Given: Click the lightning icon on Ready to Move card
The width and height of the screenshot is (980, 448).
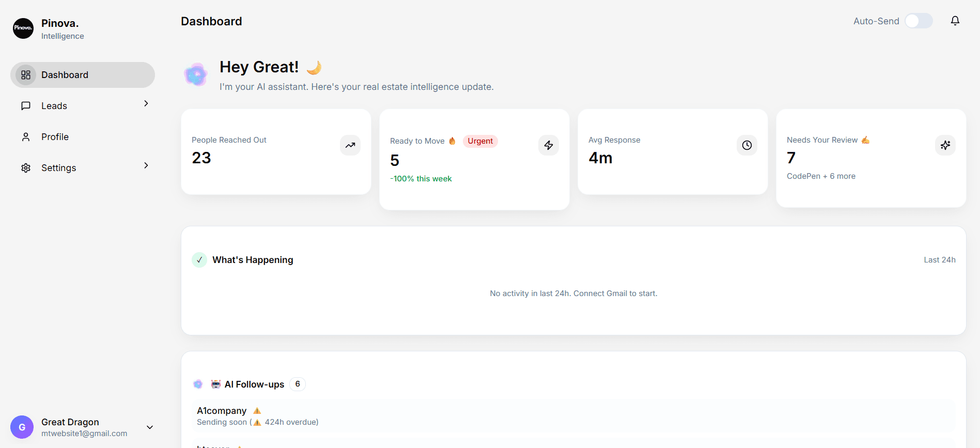Looking at the screenshot, I should [549, 145].
